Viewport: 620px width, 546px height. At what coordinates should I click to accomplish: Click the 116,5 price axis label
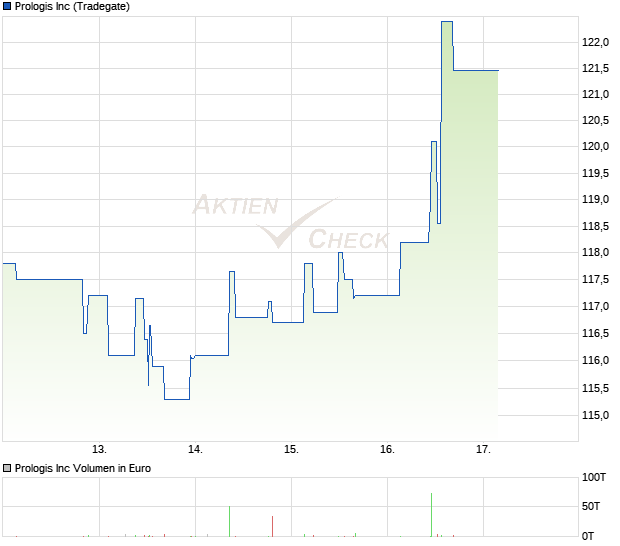pos(595,333)
